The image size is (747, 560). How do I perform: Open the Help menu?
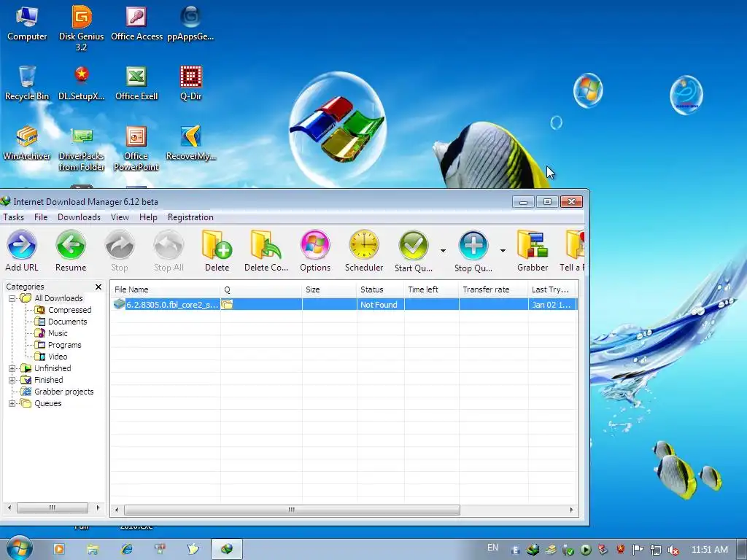148,217
